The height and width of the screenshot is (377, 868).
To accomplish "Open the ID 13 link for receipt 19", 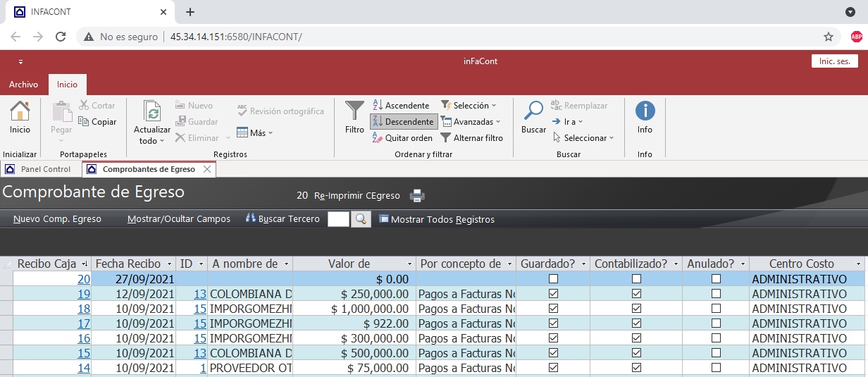I will 199,294.
